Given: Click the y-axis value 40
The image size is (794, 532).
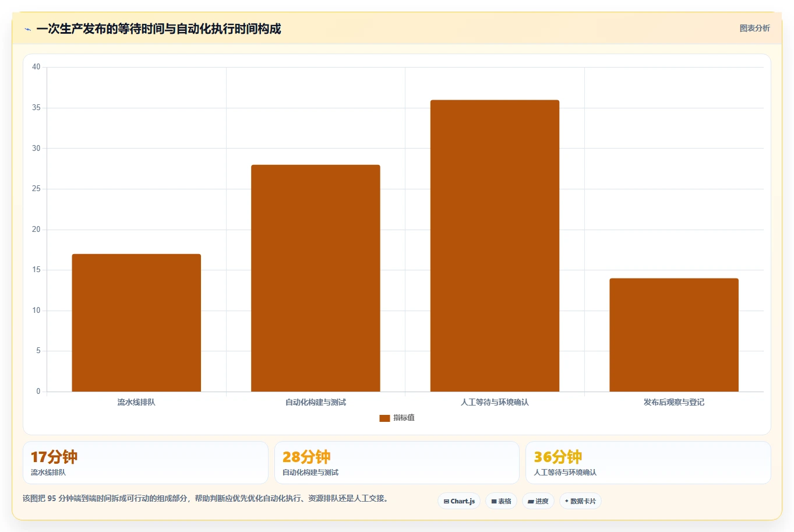Looking at the screenshot, I should (36, 67).
